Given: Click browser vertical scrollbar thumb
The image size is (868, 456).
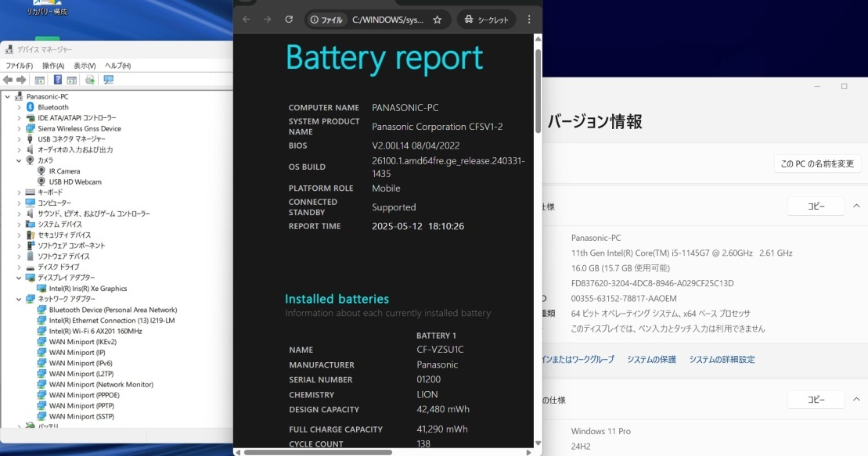Looking at the screenshot, I should 538,92.
